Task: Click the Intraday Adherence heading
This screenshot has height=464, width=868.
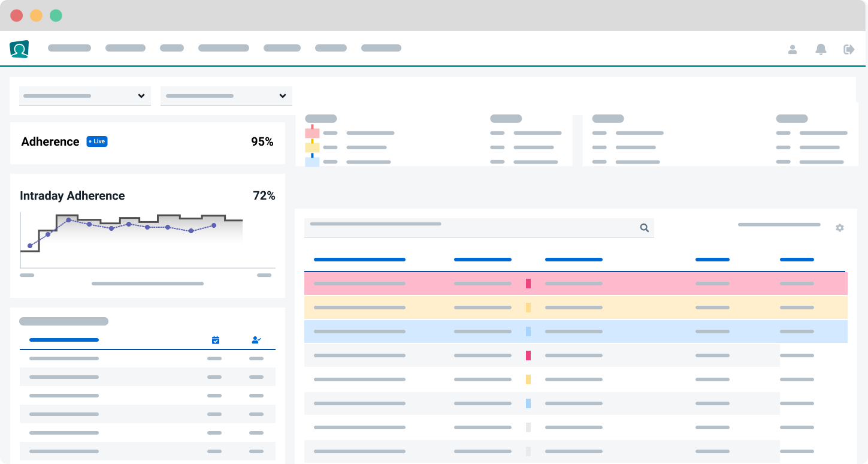Action: pyautogui.click(x=72, y=195)
